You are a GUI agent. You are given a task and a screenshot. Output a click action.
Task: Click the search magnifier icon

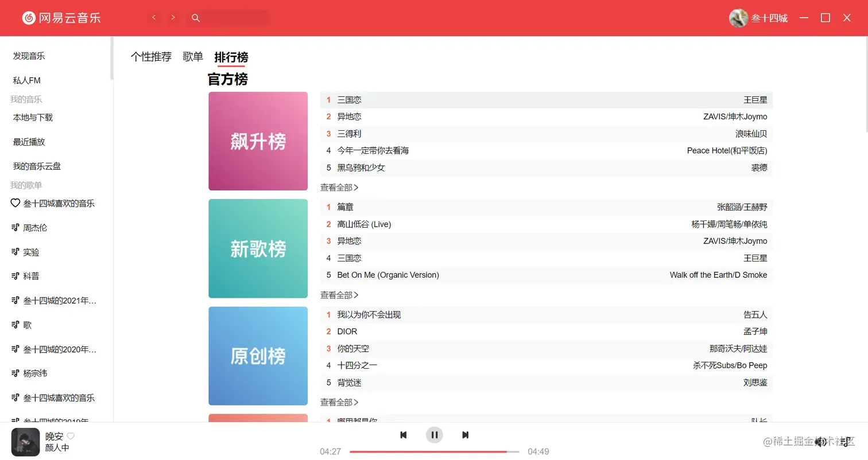196,18
